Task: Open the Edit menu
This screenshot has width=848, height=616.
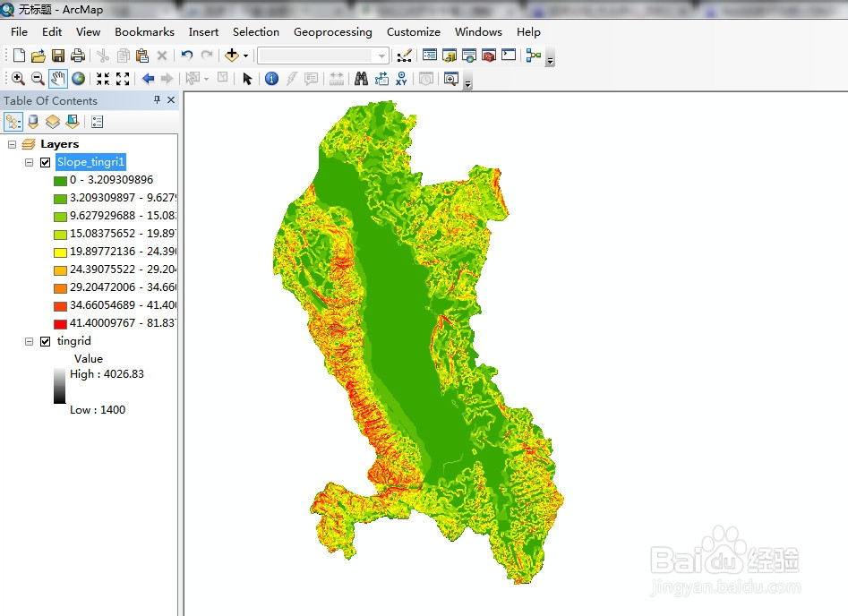Action: pyautogui.click(x=52, y=32)
